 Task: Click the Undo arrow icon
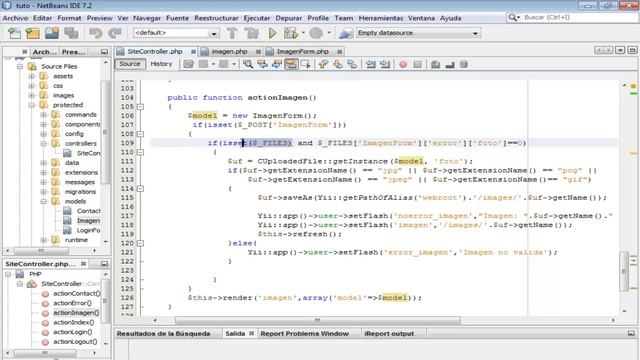click(96, 33)
